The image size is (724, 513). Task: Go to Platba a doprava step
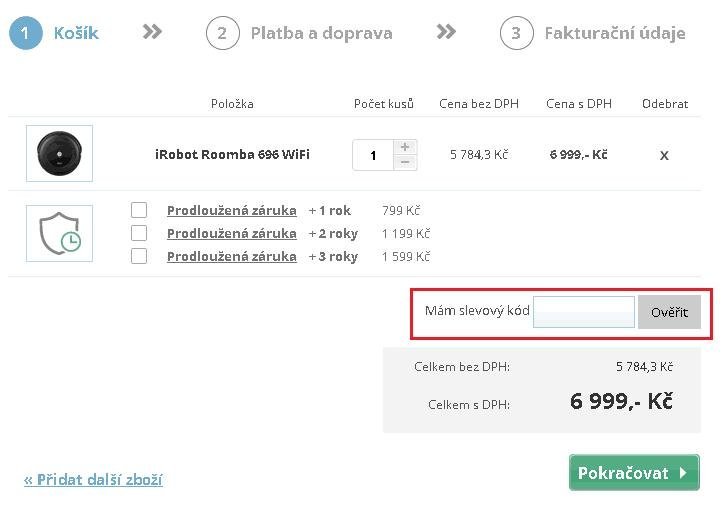[x=321, y=33]
